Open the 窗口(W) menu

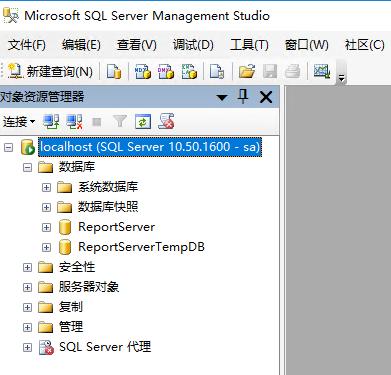(x=307, y=45)
